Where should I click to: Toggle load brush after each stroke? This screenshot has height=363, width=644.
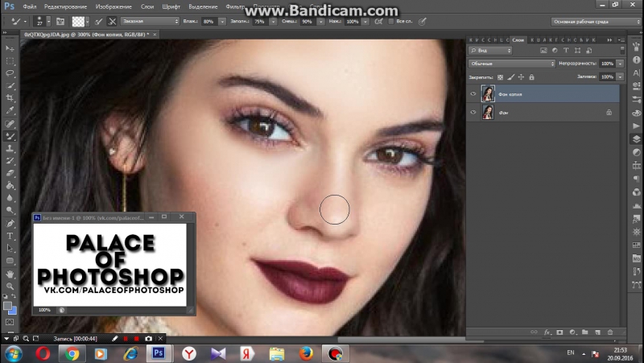98,22
